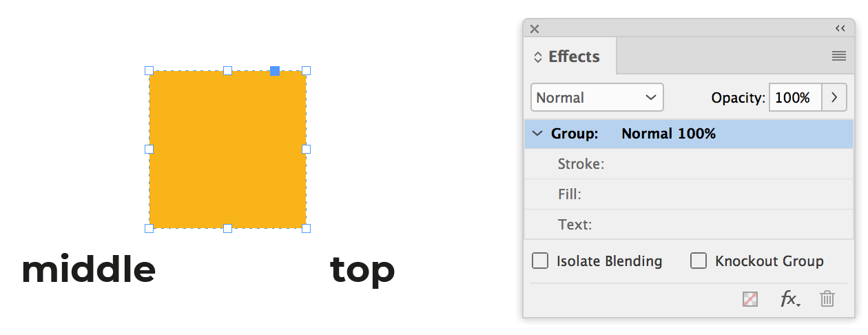Click the Opacity 100% input field
The height and width of the screenshot is (335, 868).
tap(794, 98)
